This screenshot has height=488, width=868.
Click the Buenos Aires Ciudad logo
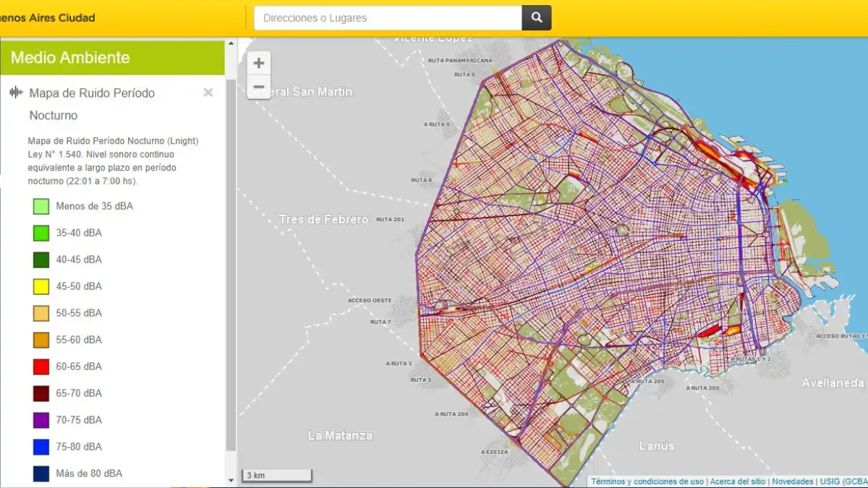[x=47, y=18]
